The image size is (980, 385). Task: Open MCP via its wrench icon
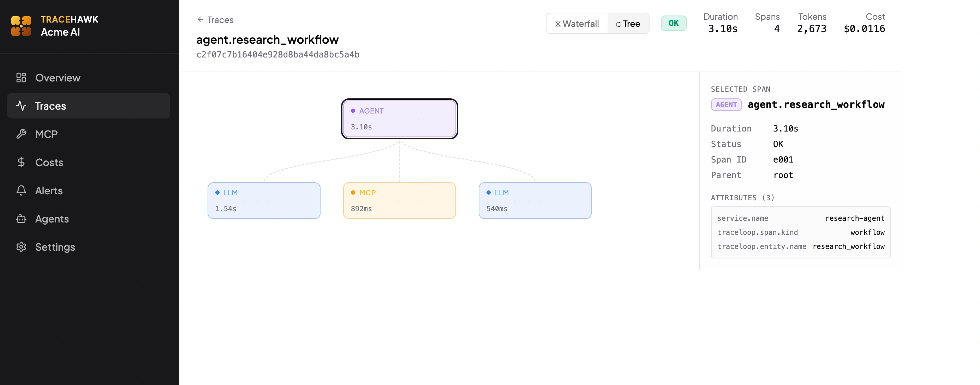[21, 134]
